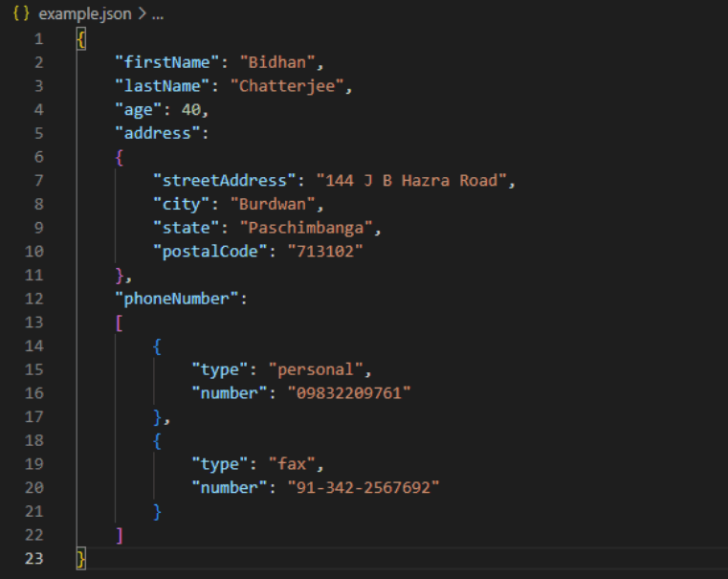Click line number 1
The height and width of the screenshot is (579, 728).
point(39,38)
